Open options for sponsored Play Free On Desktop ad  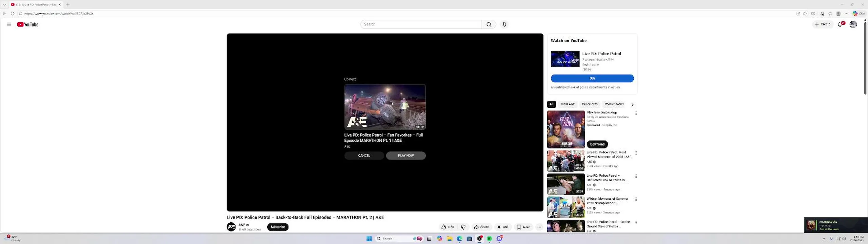(636, 113)
